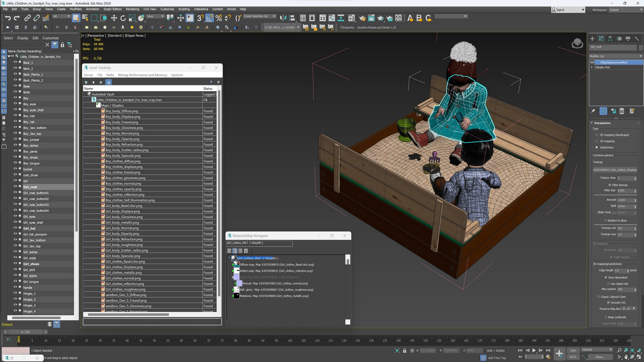
Task: Toggle the Edged Faces display mode
Action: (x=135, y=35)
